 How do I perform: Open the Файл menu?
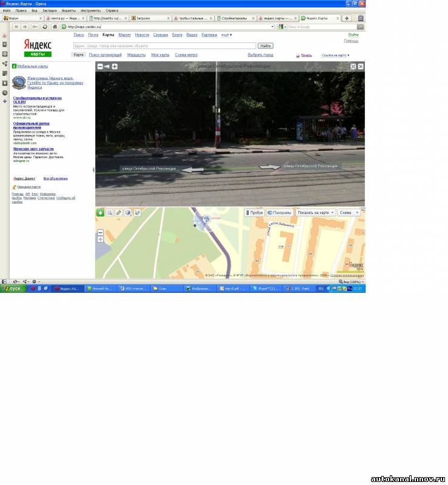point(7,10)
